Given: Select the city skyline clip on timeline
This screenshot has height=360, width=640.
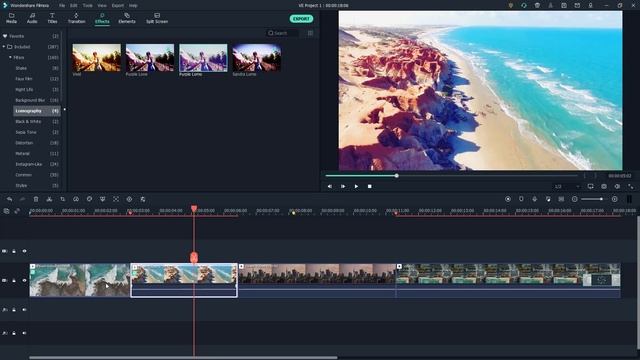Looking at the screenshot, I should [x=317, y=280].
